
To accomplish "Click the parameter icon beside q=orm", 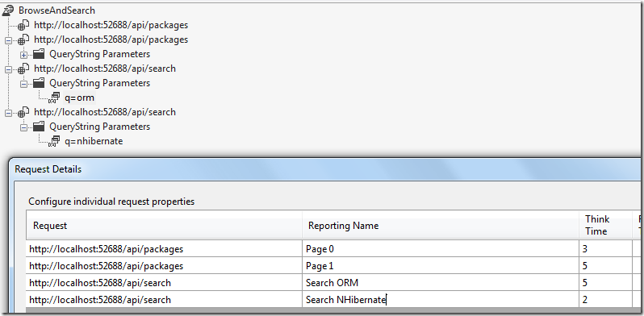I will (x=54, y=98).
